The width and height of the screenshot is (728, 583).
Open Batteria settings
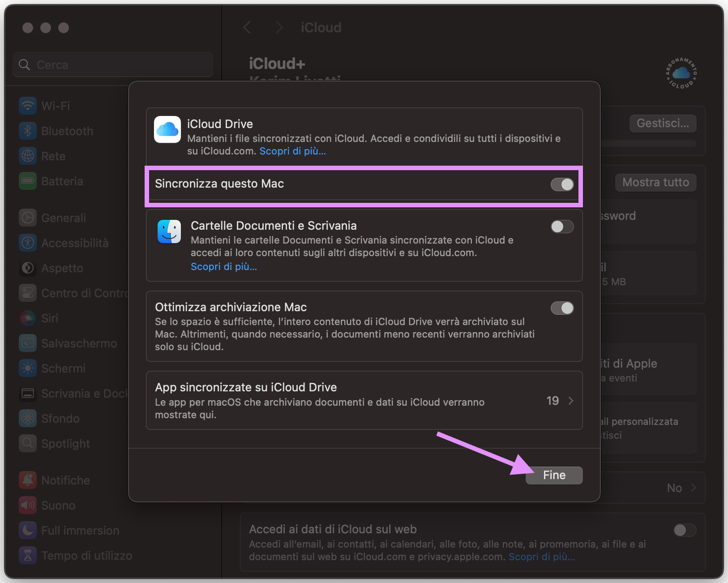(28, 181)
